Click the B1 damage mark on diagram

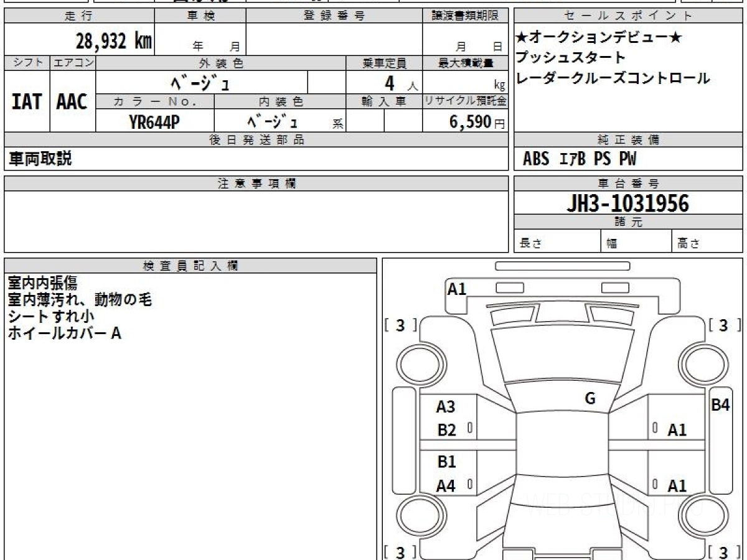coord(446,462)
